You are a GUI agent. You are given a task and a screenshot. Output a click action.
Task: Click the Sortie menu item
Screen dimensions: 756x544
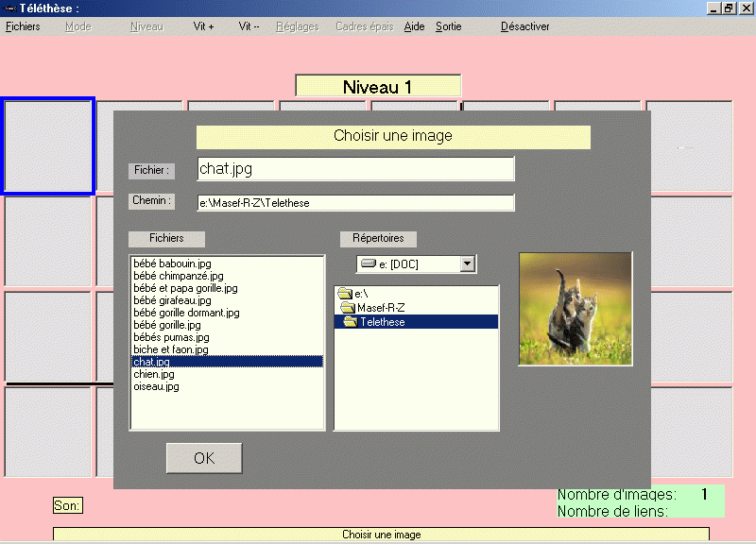coord(449,26)
